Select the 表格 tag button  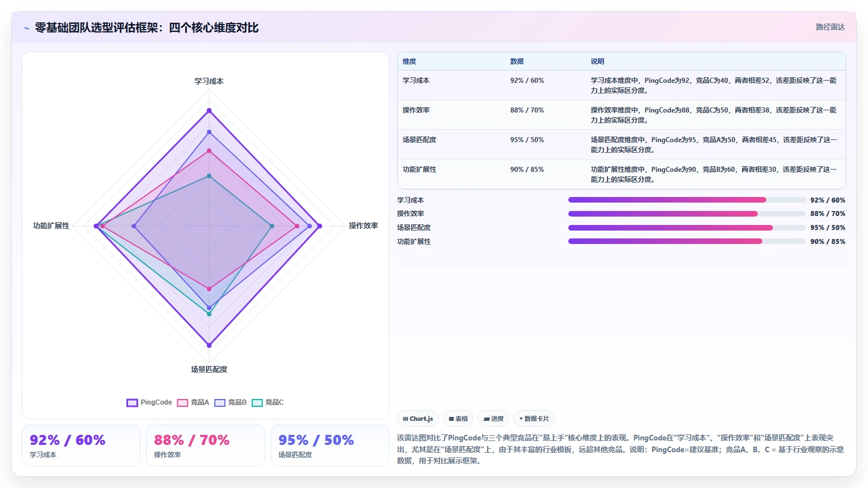[x=458, y=419]
